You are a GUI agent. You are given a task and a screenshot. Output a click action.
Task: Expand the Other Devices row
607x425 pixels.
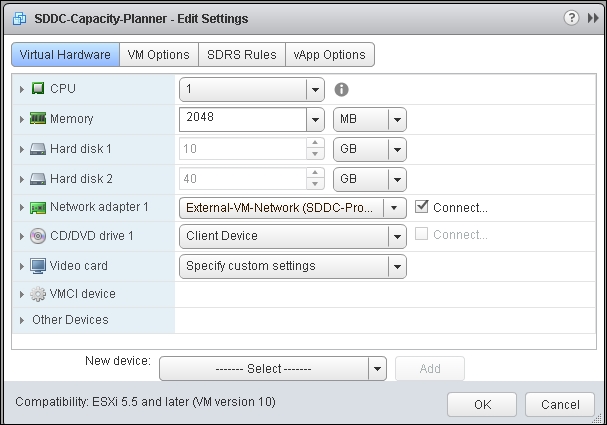click(22, 320)
